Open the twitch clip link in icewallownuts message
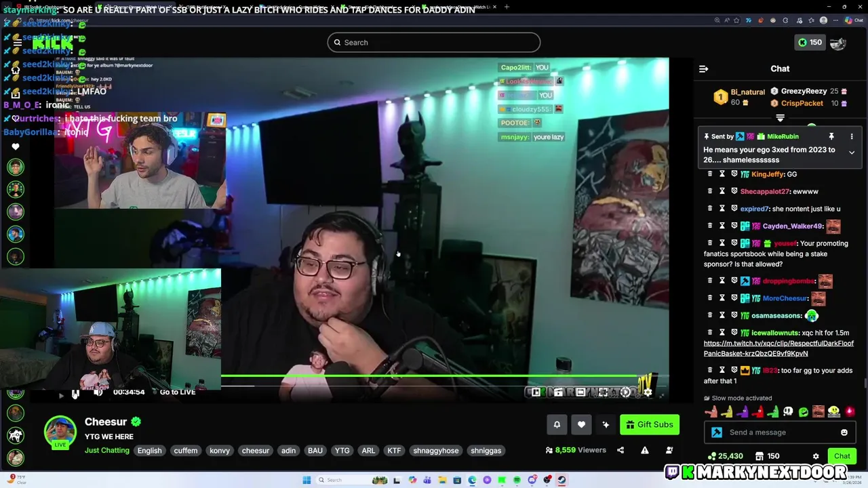 point(778,348)
